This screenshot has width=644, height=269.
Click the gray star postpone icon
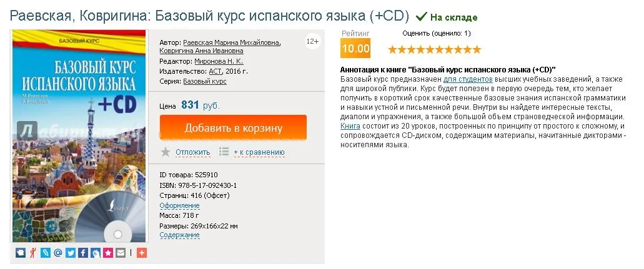click(166, 152)
